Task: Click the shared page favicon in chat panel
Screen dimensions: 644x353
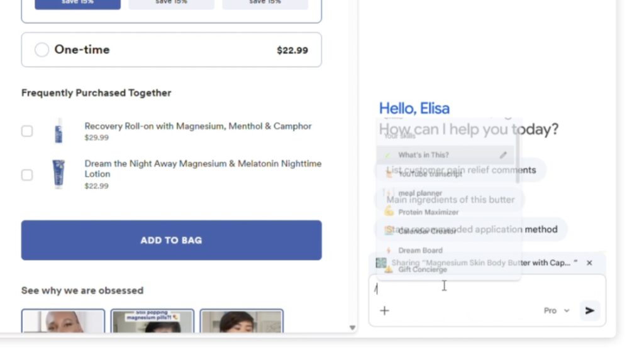Action: coord(381,263)
